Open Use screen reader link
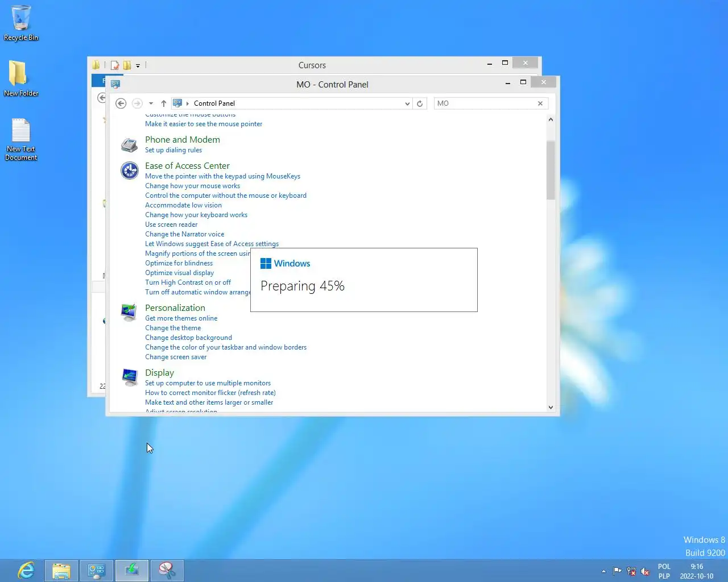 pyautogui.click(x=171, y=225)
